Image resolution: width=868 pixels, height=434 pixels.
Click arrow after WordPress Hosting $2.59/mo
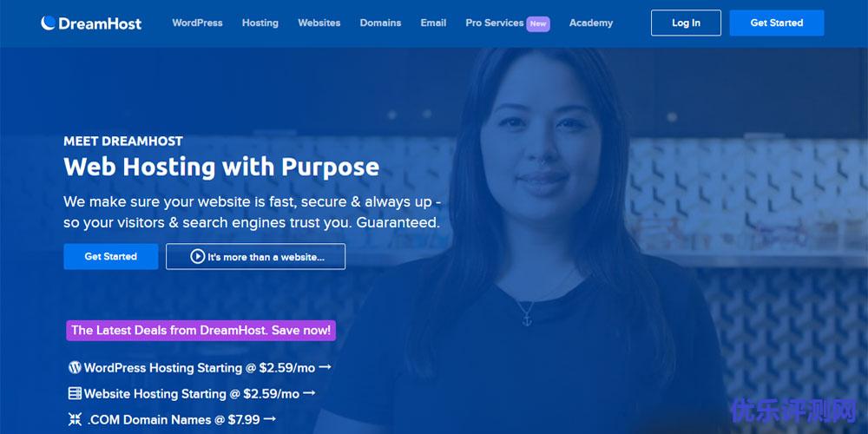point(325,366)
